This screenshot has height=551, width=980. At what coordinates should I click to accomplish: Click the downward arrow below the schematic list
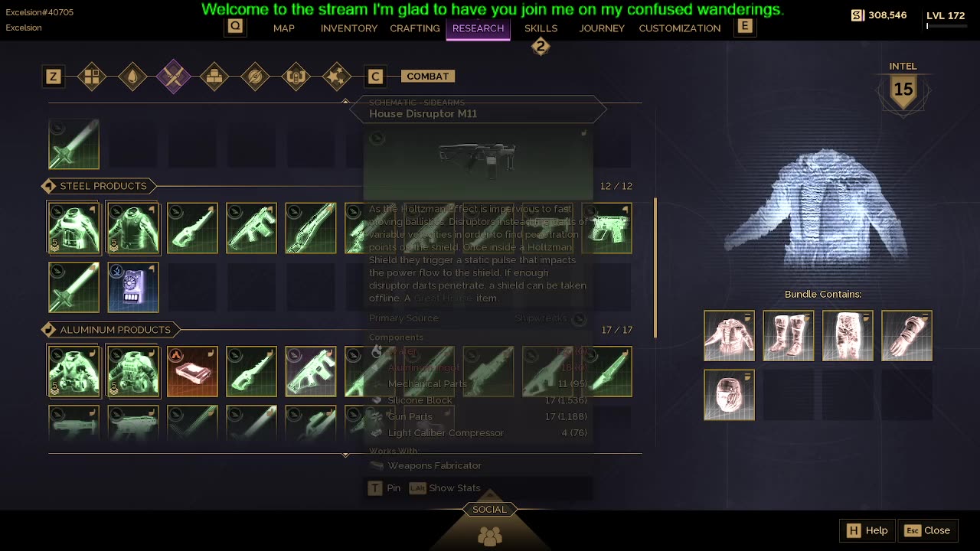pos(345,455)
